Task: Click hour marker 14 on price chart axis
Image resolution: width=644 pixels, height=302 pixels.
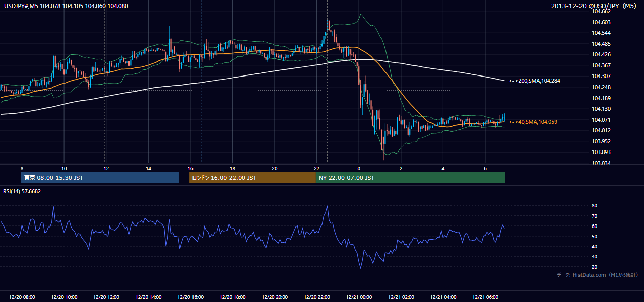Action: coord(148,168)
